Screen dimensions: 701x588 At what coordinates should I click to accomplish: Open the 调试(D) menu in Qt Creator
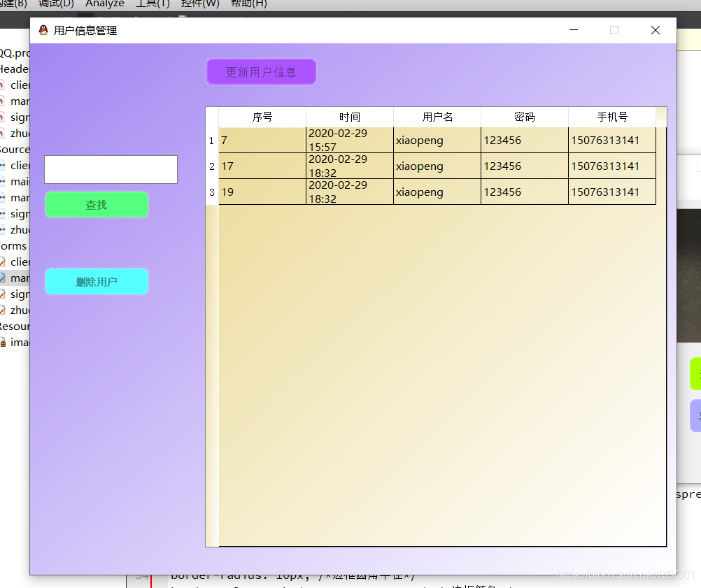click(x=56, y=3)
